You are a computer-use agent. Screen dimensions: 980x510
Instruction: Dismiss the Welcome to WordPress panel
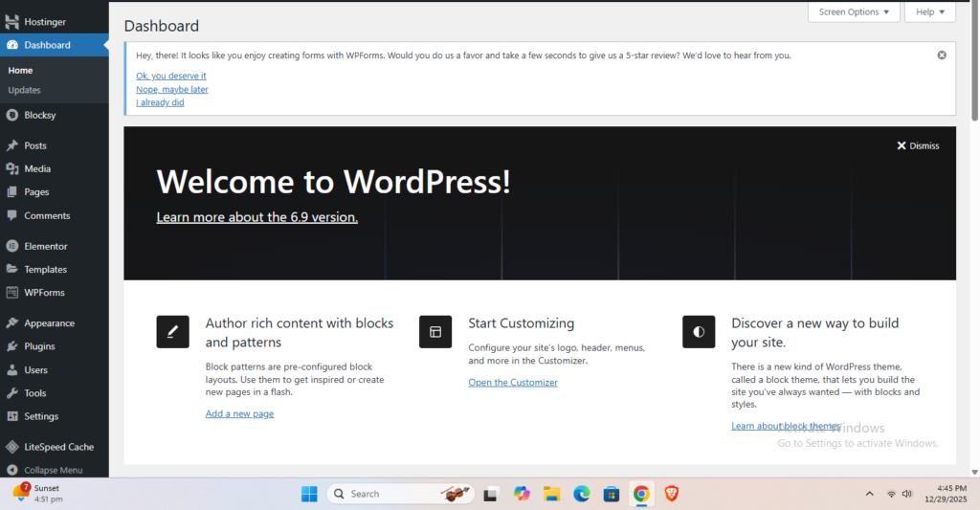pos(918,145)
